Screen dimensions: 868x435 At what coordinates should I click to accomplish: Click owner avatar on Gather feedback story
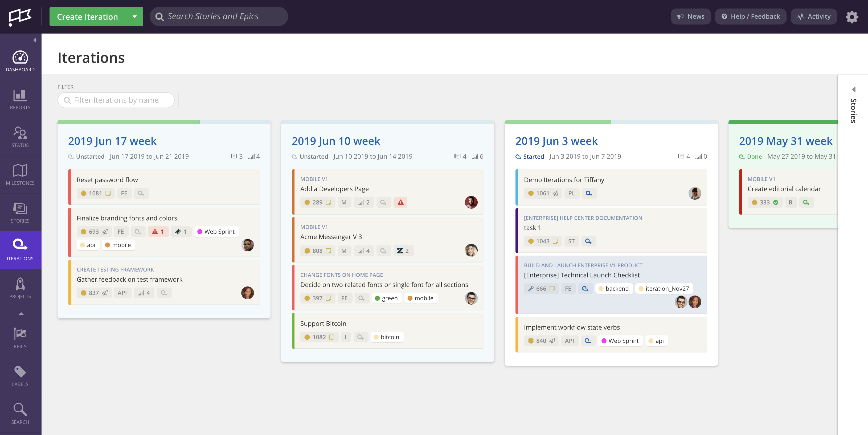click(x=248, y=293)
